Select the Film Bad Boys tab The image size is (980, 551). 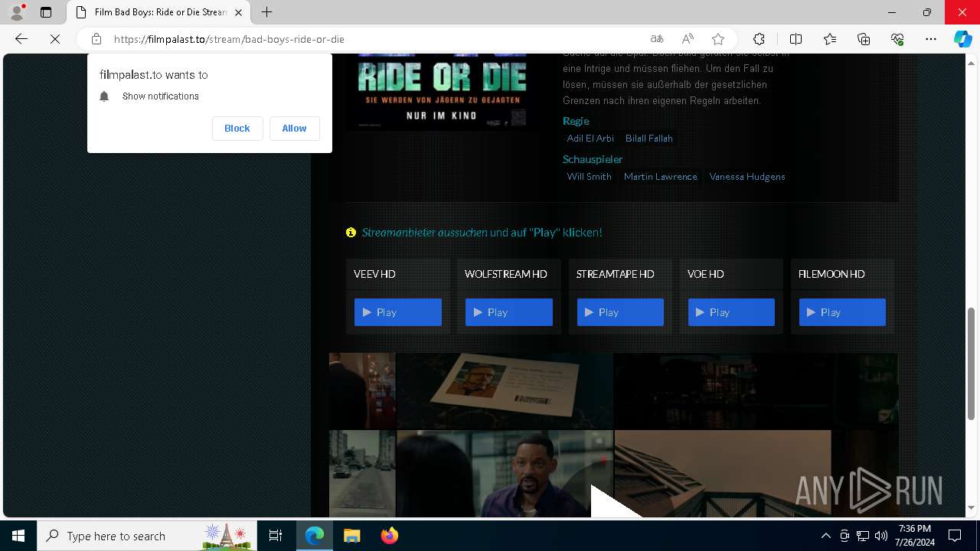(158, 12)
